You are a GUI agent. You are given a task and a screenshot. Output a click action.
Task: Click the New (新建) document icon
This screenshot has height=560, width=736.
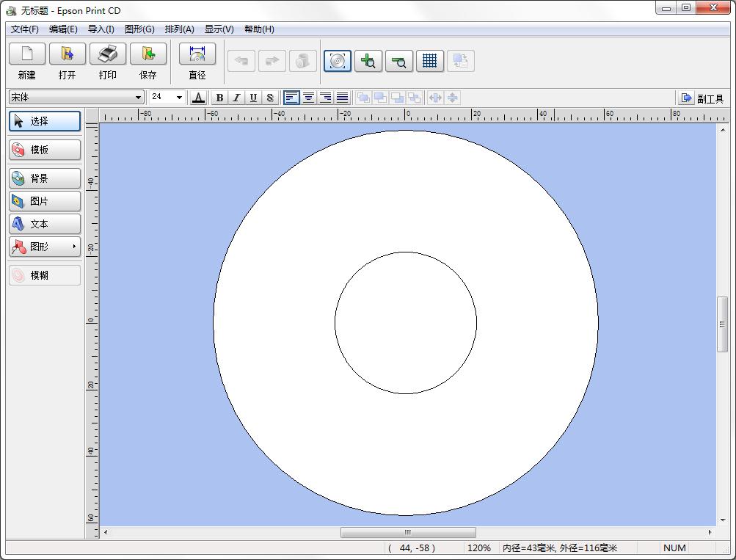27,54
